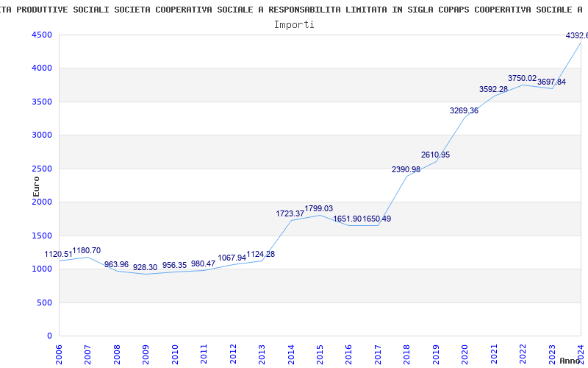Click the 2022 year label
Viewport: 588px width, 368px height.
click(x=523, y=355)
